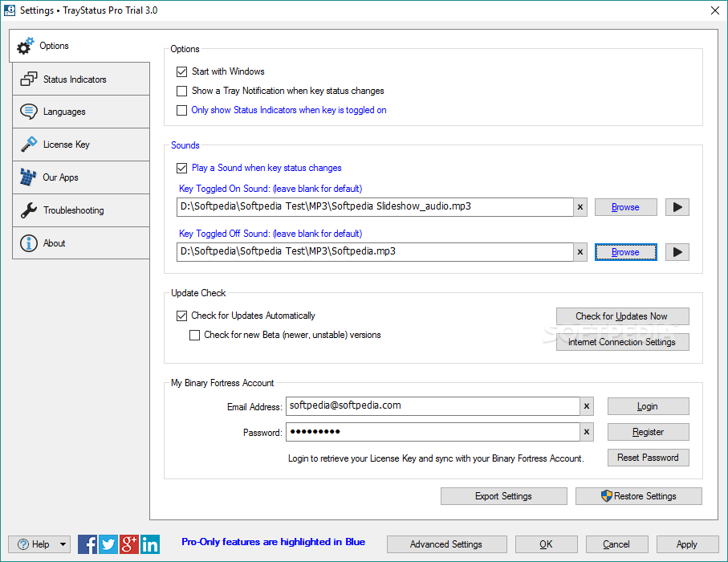Clear the Email Address field
728x562 pixels.
point(587,406)
